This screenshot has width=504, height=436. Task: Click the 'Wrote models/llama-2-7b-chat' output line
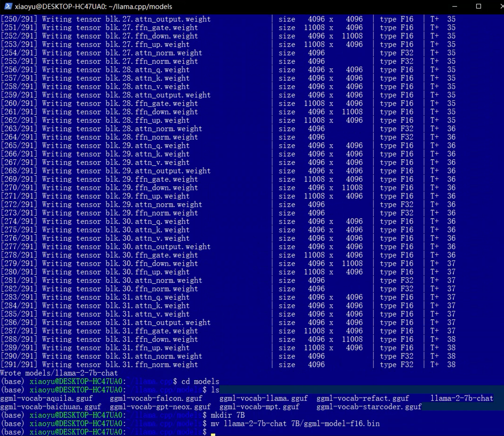[x=59, y=373]
